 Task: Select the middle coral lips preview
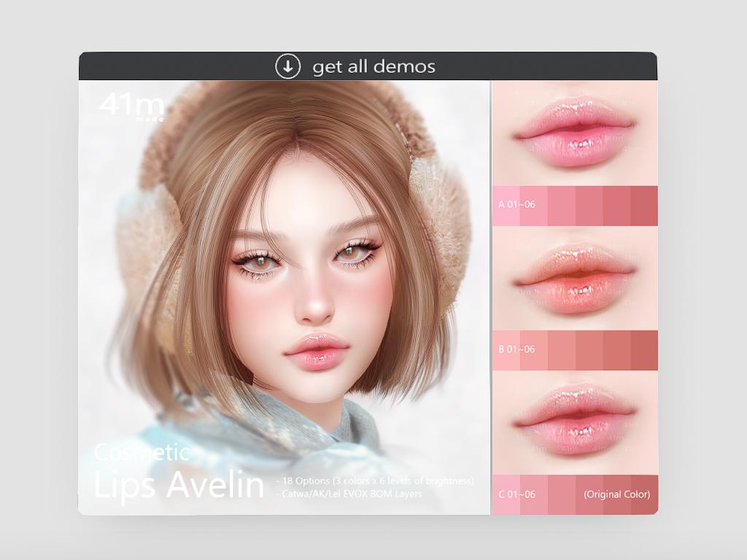(574, 279)
